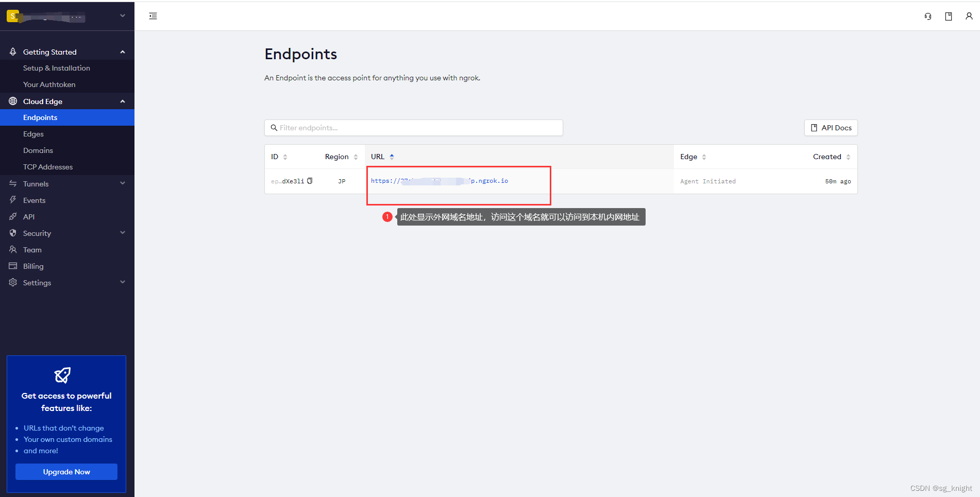Collapse the Getting Started section
This screenshot has height=497, width=980.
(123, 52)
